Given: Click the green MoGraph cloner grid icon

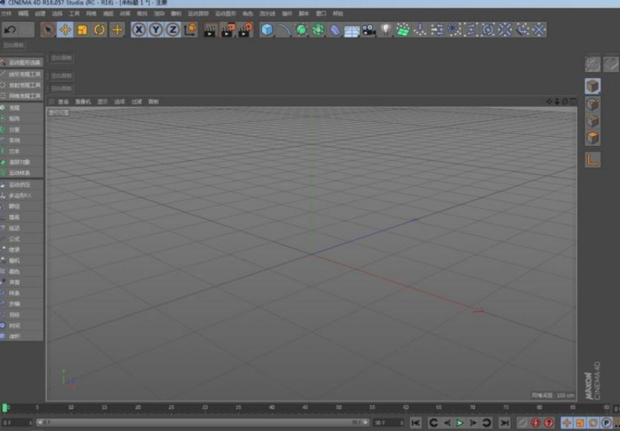Looking at the screenshot, I should pyautogui.click(x=403, y=30).
